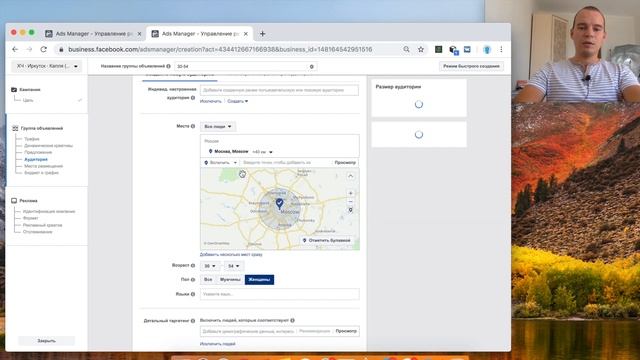Select gender Женщины
The image size is (640, 360).
tap(259, 280)
